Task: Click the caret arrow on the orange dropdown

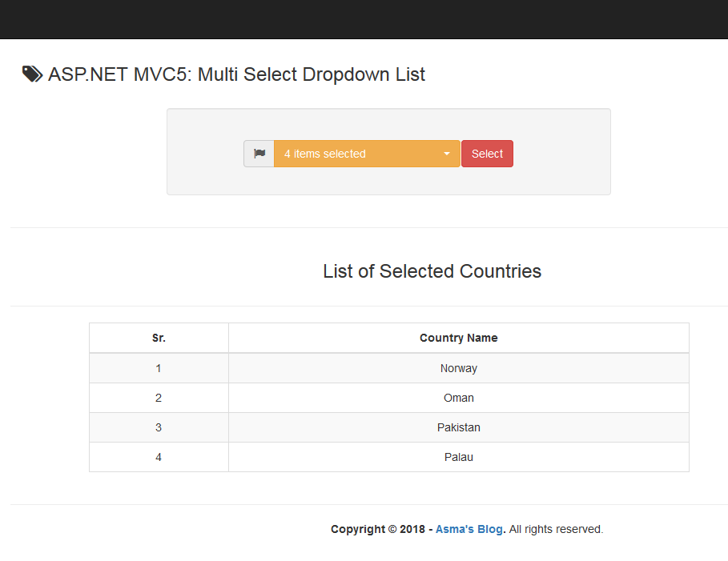Action: tap(447, 154)
